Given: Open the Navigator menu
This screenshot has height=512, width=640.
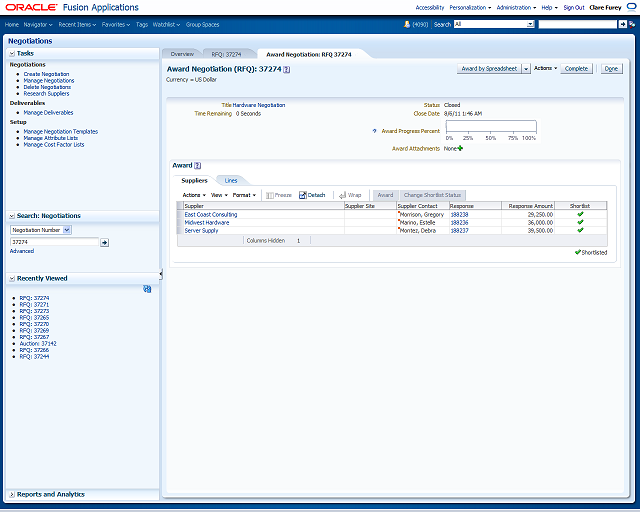Looking at the screenshot, I should coord(38,24).
